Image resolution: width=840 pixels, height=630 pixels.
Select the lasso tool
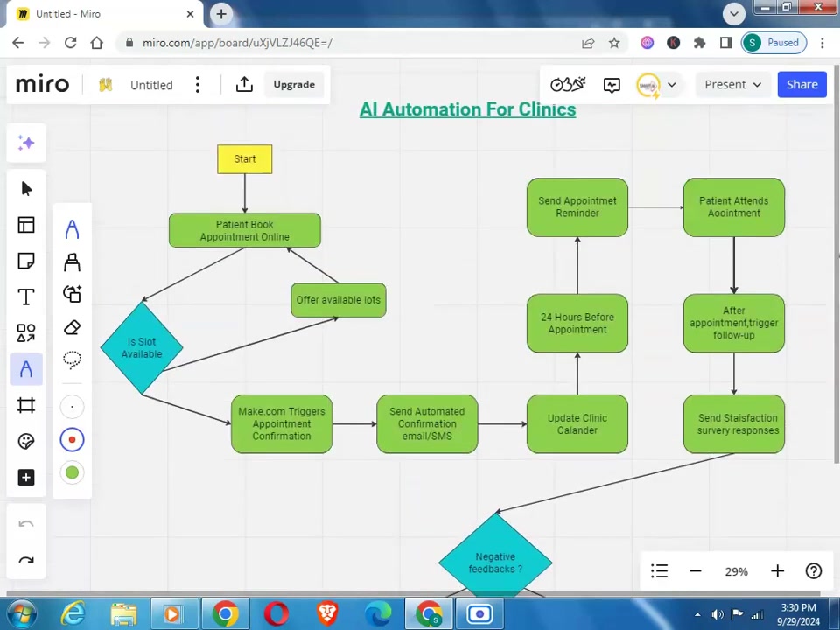(73, 360)
